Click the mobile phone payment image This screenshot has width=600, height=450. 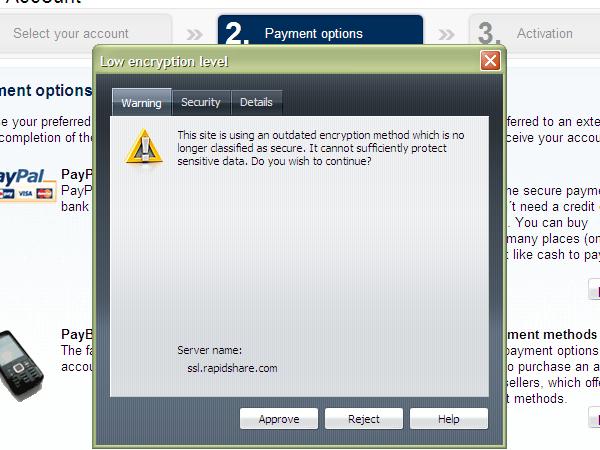click(x=20, y=365)
